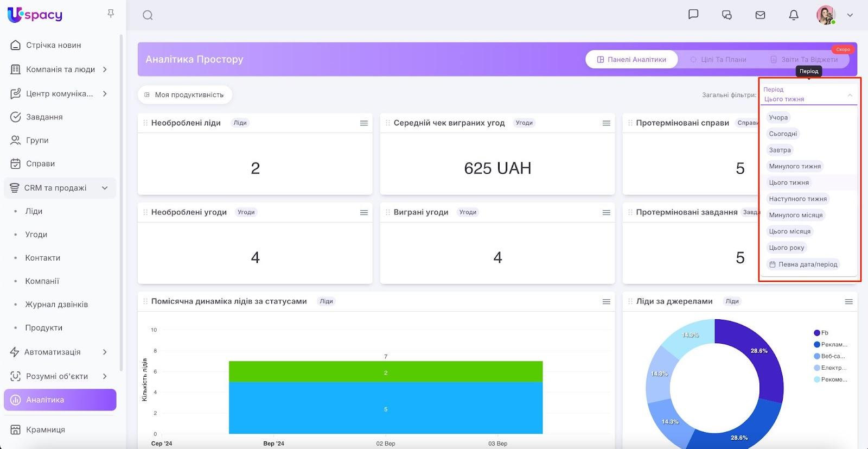Click the green bar segment labeled 2
868x449 pixels.
tap(386, 372)
